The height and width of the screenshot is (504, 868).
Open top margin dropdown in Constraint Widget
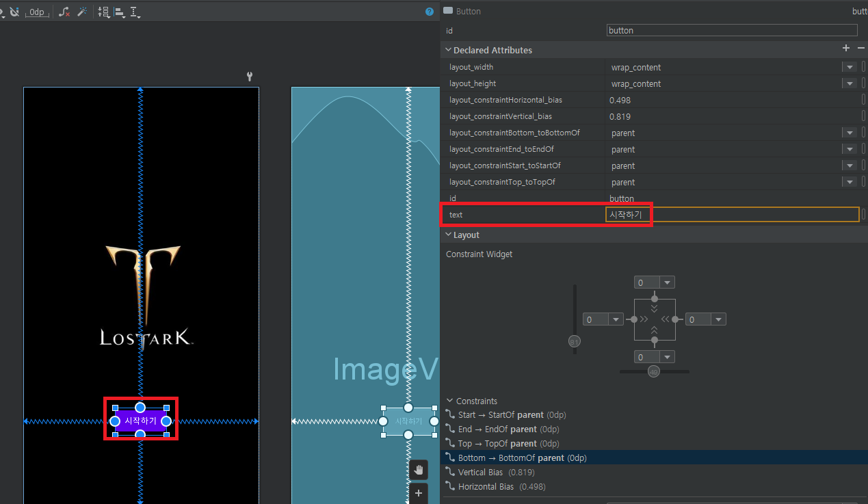pyautogui.click(x=668, y=282)
